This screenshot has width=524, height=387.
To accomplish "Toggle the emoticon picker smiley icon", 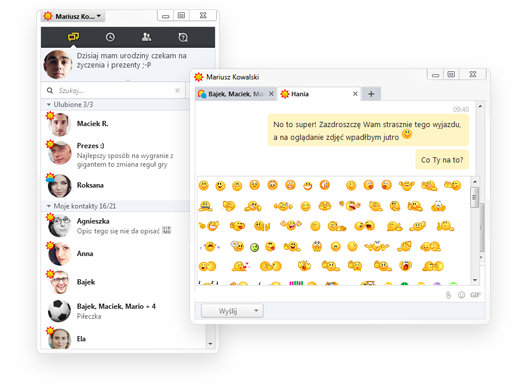I will [x=462, y=295].
